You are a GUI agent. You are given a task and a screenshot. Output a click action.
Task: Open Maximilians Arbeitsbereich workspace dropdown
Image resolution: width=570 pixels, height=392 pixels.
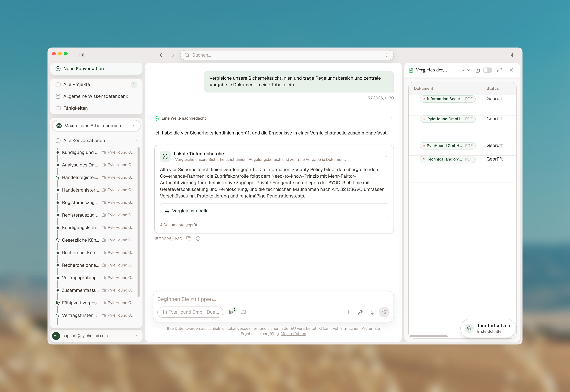click(x=96, y=125)
